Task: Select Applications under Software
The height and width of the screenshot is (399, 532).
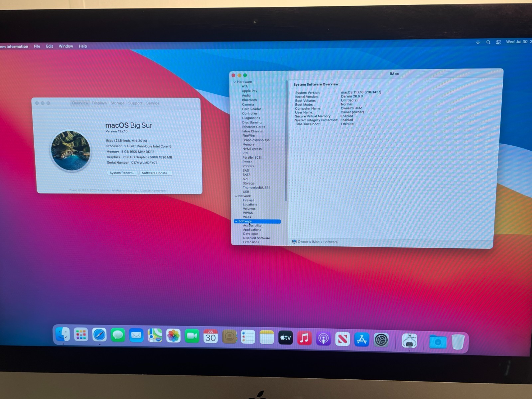Action: 252,230
